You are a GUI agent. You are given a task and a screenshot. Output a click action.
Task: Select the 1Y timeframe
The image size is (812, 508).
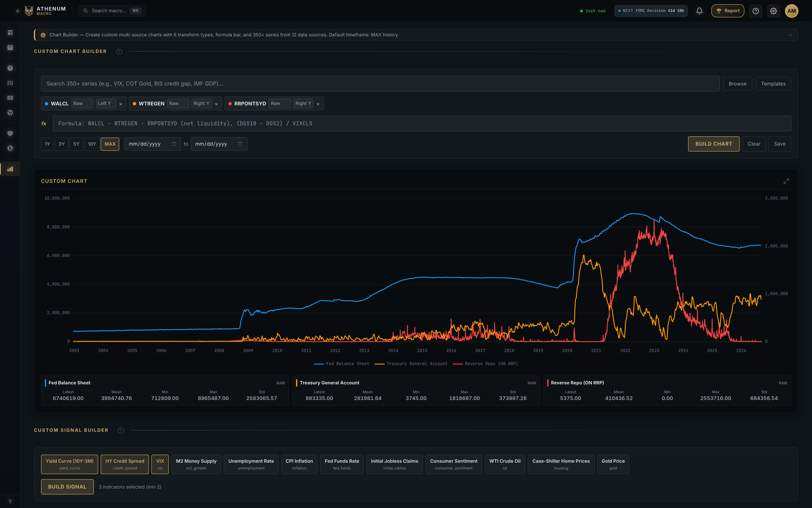click(47, 144)
